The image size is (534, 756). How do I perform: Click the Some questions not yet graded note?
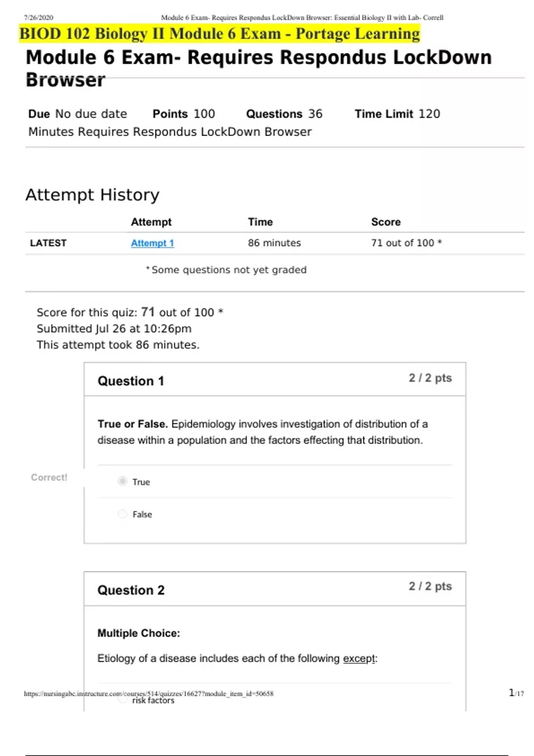pyautogui.click(x=229, y=270)
